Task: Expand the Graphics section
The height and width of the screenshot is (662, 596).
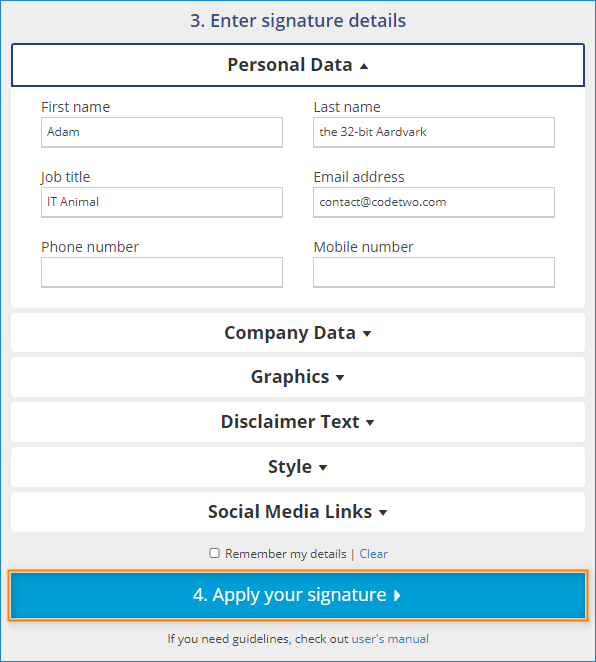Action: click(298, 377)
